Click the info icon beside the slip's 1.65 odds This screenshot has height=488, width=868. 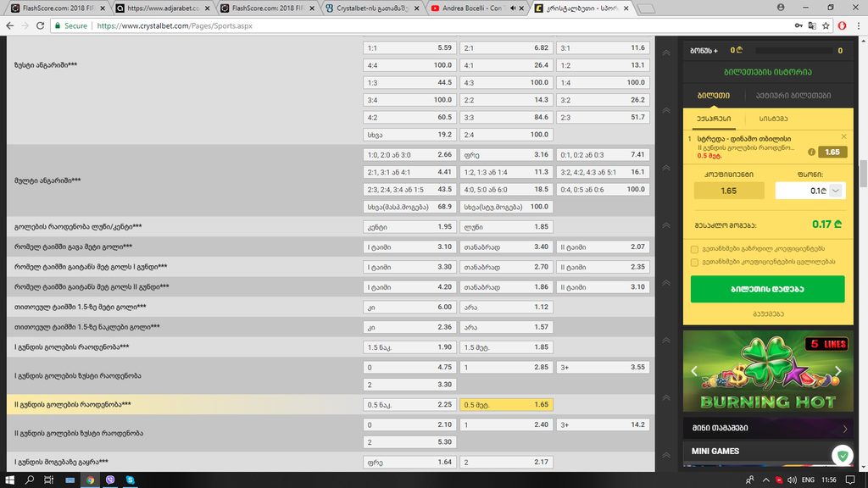click(811, 152)
